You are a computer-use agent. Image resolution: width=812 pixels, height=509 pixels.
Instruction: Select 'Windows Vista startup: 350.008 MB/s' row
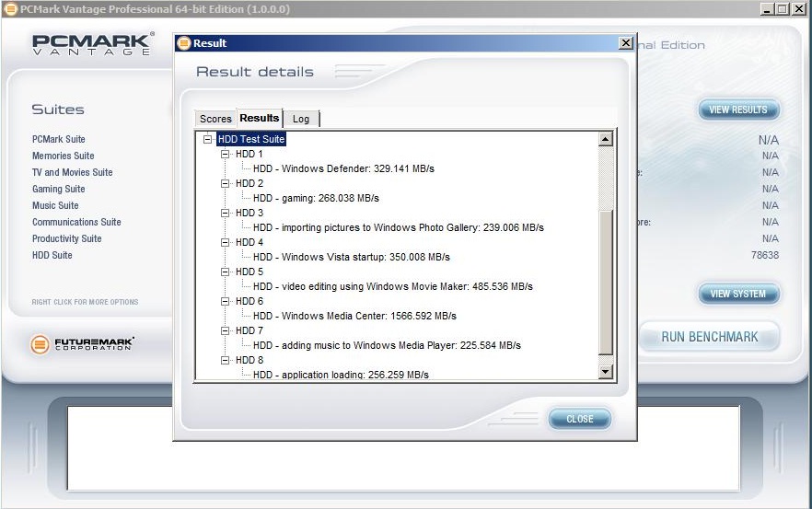click(x=351, y=258)
